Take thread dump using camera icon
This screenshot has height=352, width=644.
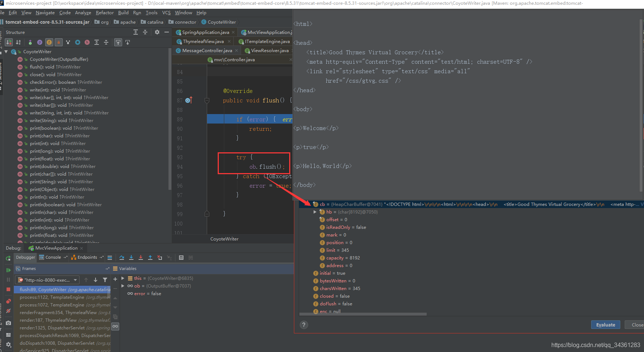tap(8, 323)
